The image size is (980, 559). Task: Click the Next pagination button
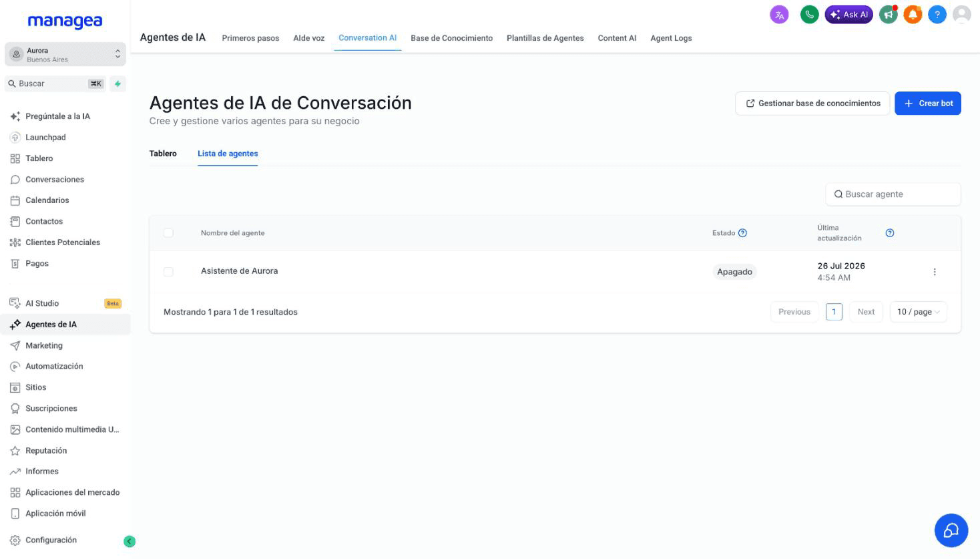866,312
